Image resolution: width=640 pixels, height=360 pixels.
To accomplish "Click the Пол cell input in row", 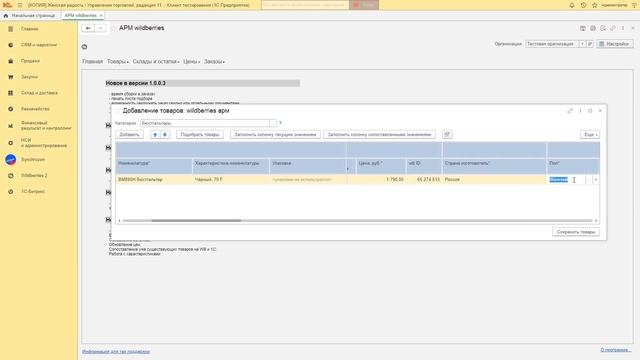I will coord(566,180).
